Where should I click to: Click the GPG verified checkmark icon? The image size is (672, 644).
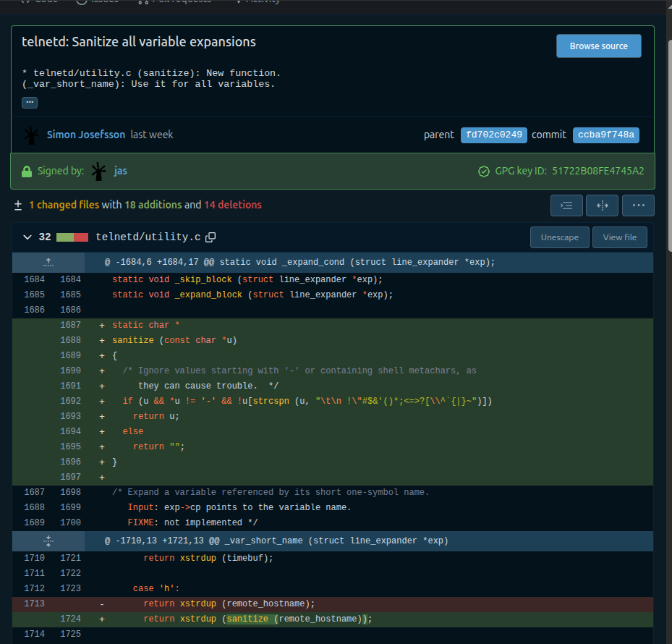click(484, 171)
